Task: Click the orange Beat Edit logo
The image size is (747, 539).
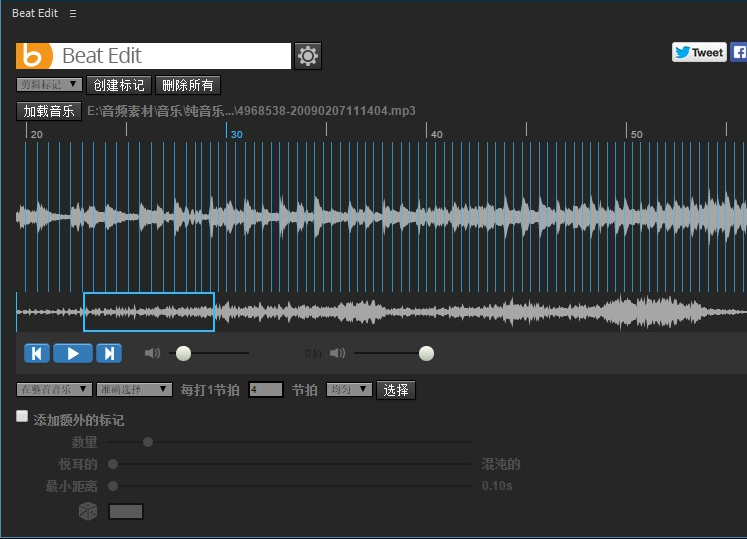Action: (34, 56)
